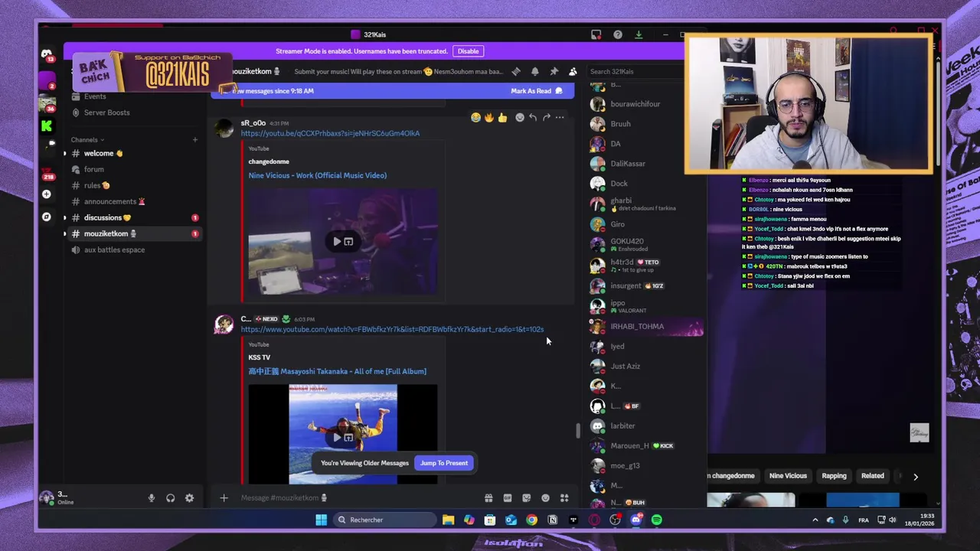Expand threads arrow beside welcome channel
Viewport: 980px width, 551px height.
pyautogui.click(x=65, y=153)
